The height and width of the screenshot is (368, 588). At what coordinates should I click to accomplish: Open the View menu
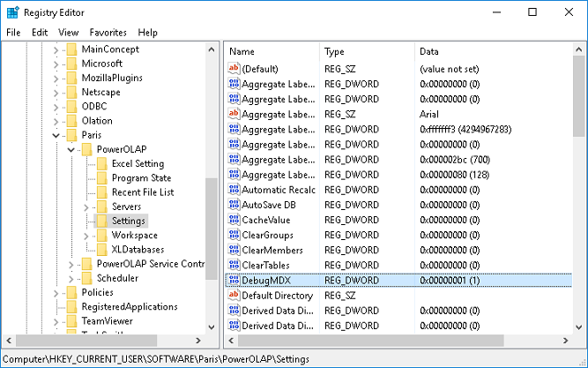(x=68, y=33)
